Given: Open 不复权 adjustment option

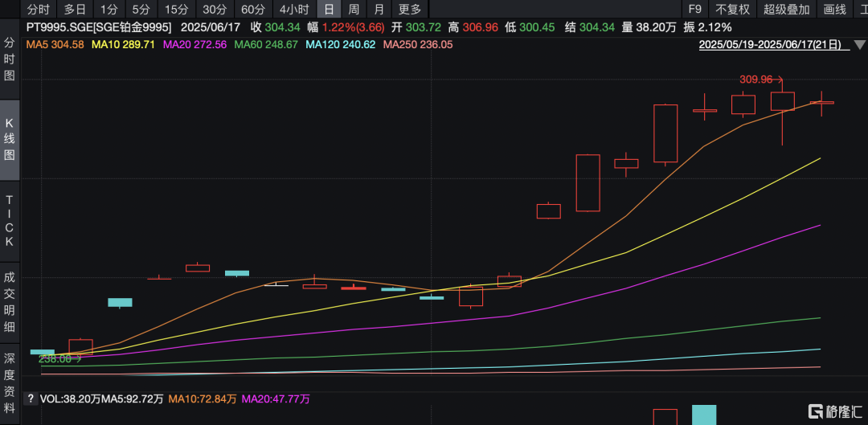Looking at the screenshot, I should tap(732, 9).
